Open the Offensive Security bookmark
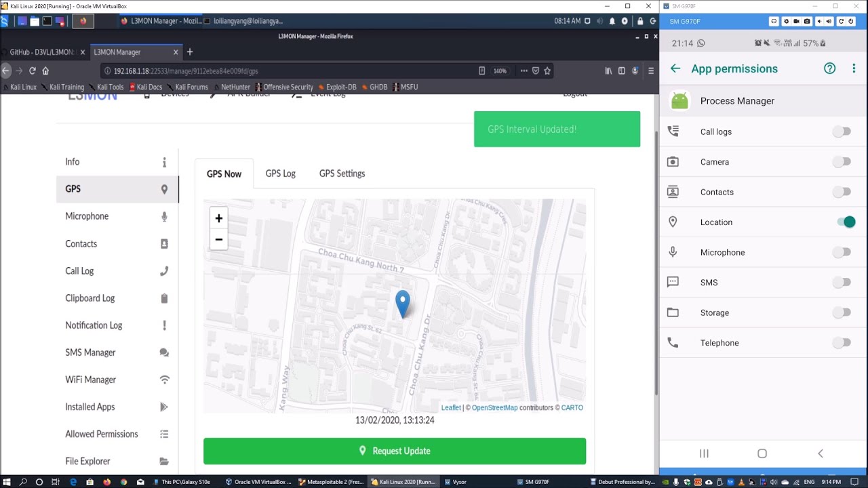 click(284, 87)
